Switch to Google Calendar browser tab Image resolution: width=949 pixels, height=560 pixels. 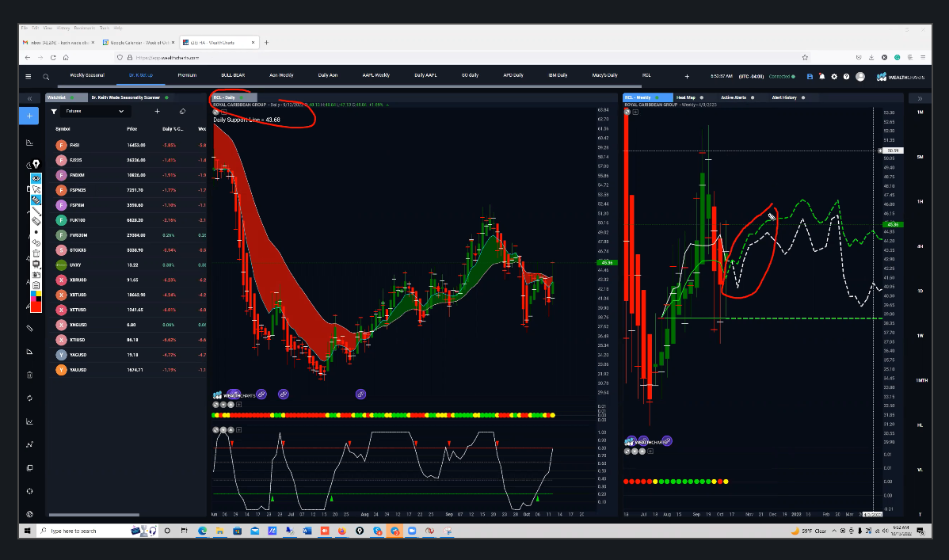(139, 43)
